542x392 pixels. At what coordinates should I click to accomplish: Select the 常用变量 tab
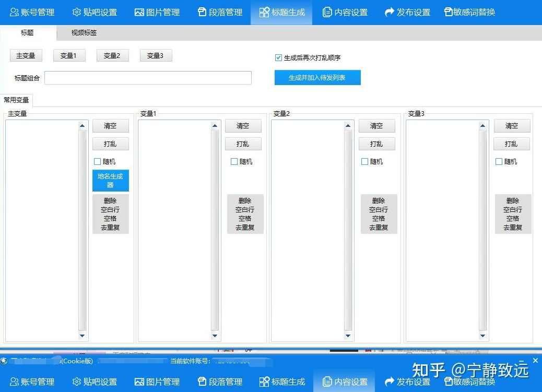pyautogui.click(x=17, y=100)
